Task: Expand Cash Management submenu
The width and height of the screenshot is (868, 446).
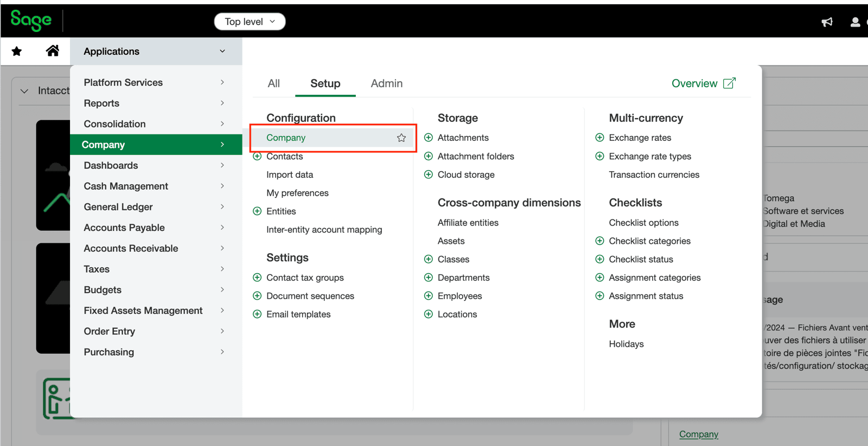Action: [x=222, y=186]
